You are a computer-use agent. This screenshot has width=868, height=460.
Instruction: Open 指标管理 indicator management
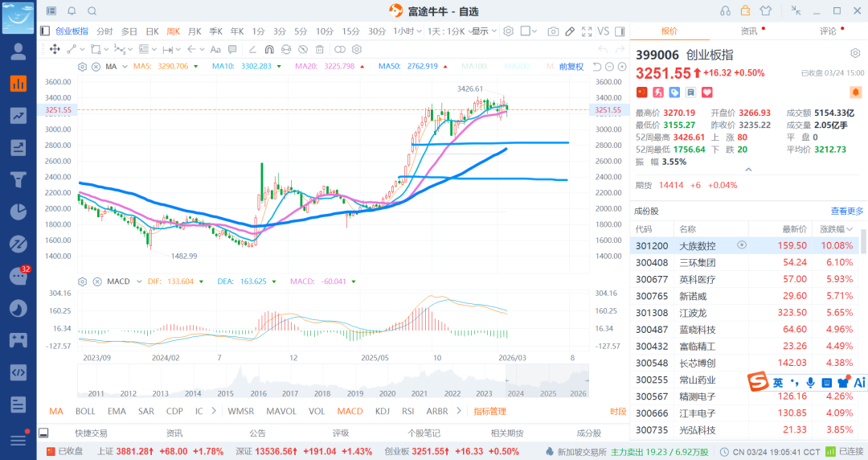tap(490, 411)
